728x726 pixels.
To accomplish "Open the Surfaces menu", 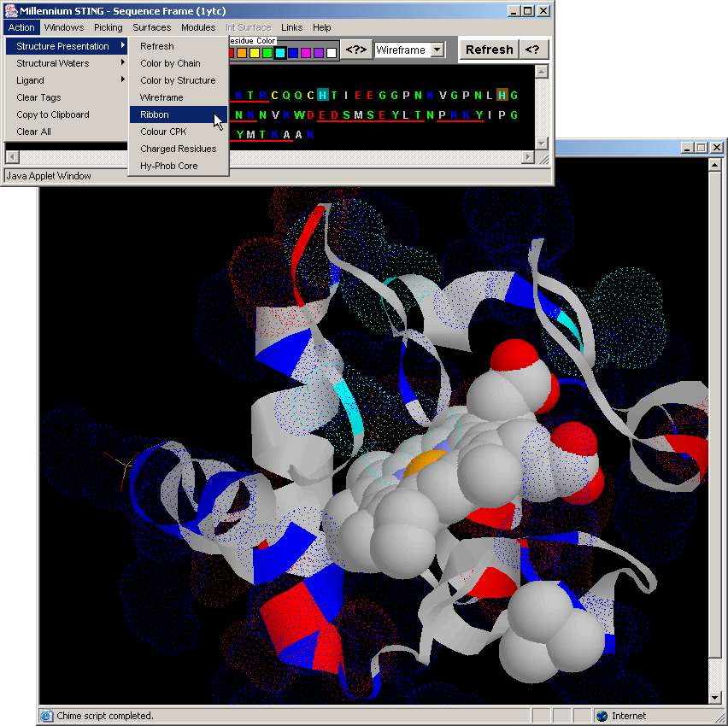I will 151,27.
